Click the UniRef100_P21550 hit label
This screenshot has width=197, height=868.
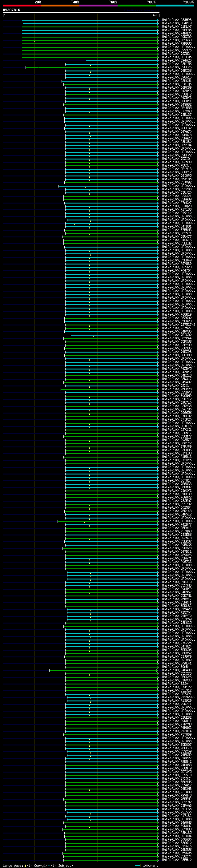coord(177,812)
